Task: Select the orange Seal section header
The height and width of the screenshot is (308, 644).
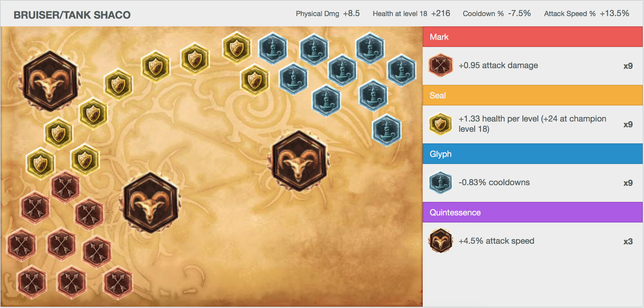Action: point(533,95)
